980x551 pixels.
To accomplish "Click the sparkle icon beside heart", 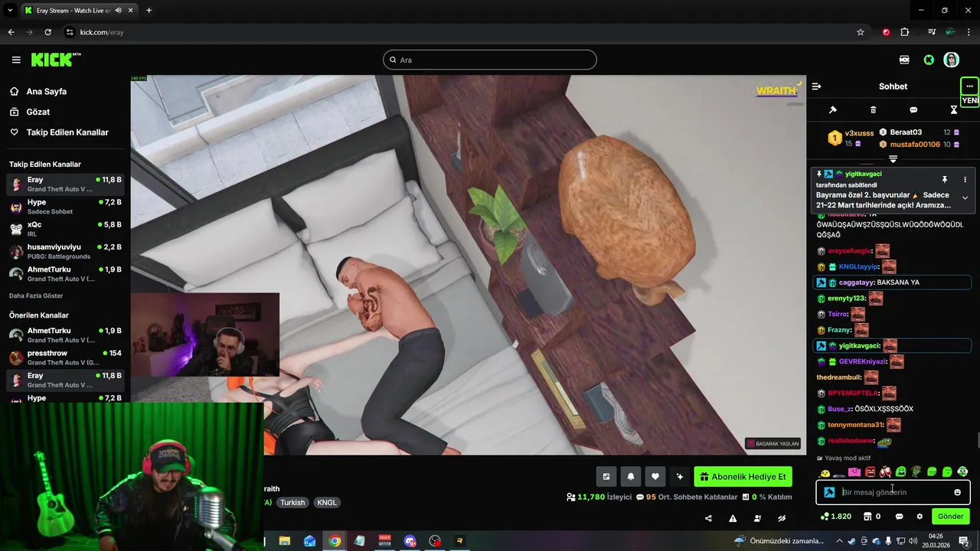I will (680, 477).
